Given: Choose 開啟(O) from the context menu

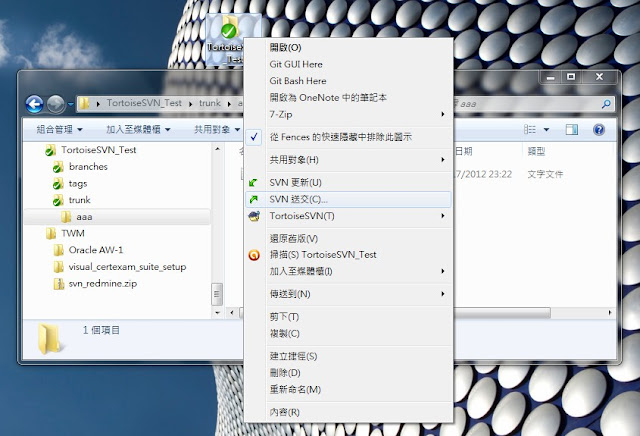Looking at the screenshot, I should point(349,47).
